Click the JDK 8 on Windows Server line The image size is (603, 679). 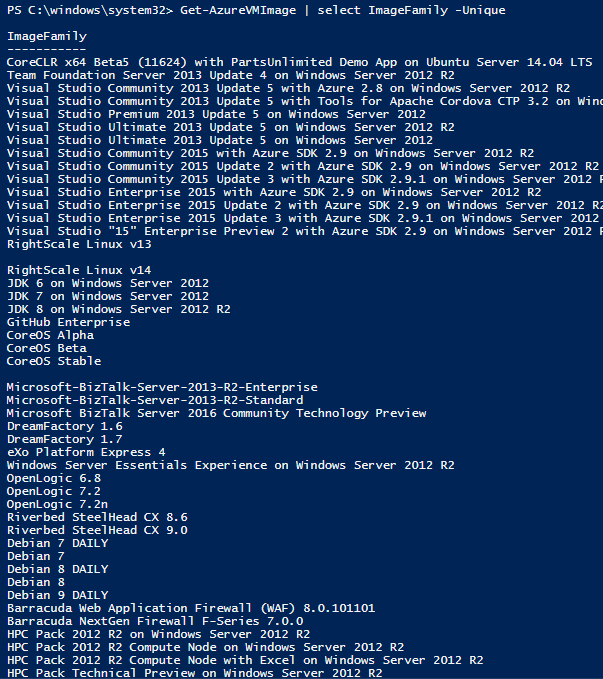click(118, 309)
